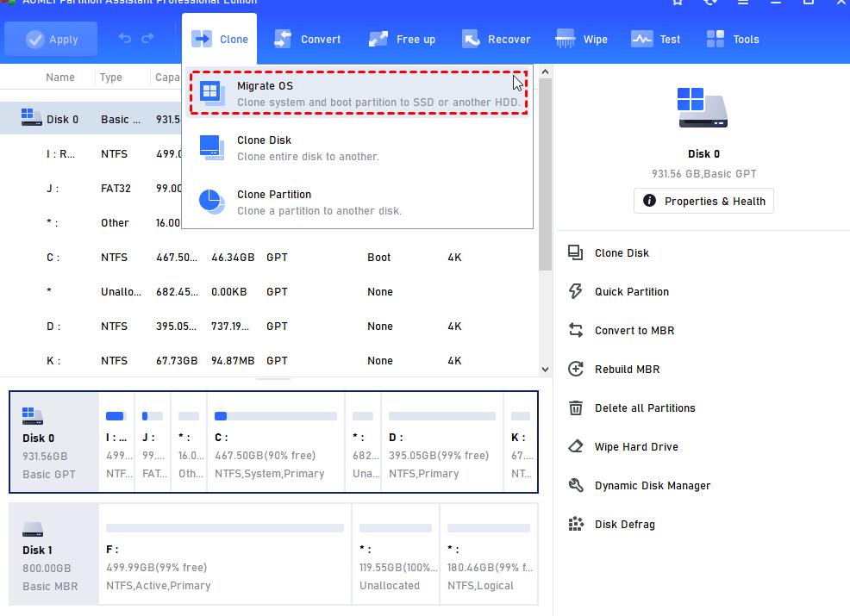Click the eraser icon for Wipe Hard Drive
The height and width of the screenshot is (616, 850).
[x=575, y=446]
